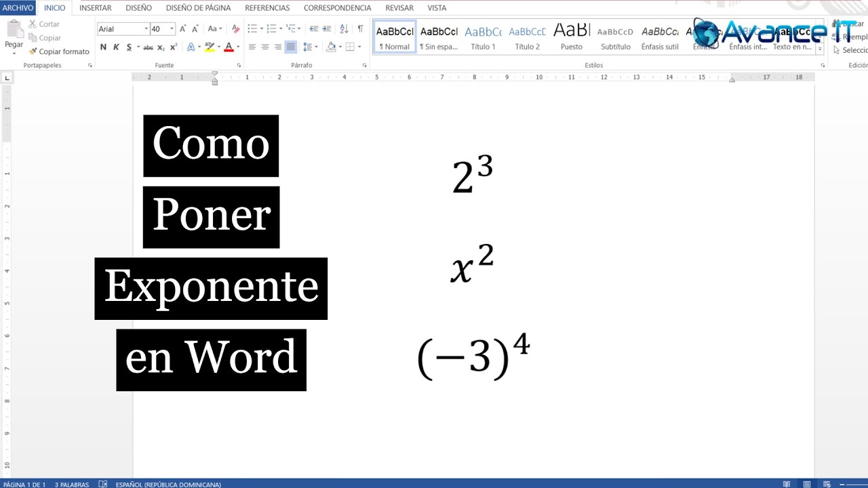868x488 pixels.
Task: Expand the Pegar paste options arrow
Action: [x=14, y=52]
